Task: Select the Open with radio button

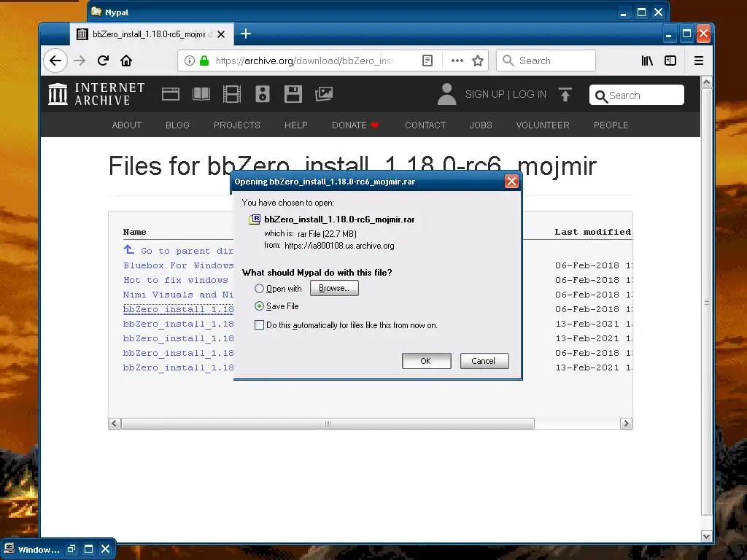Action: (x=259, y=289)
